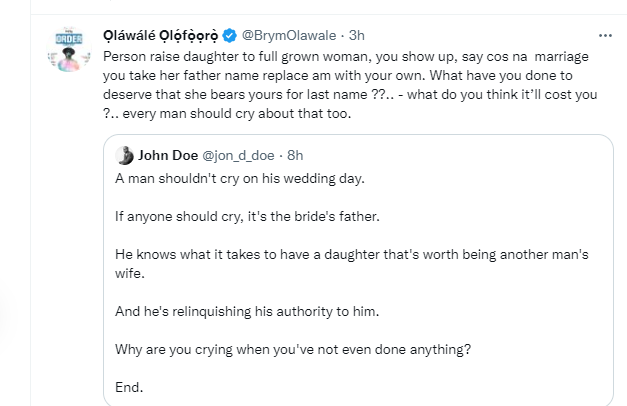
Task: Click the closing word "End."
Action: pyautogui.click(x=130, y=388)
